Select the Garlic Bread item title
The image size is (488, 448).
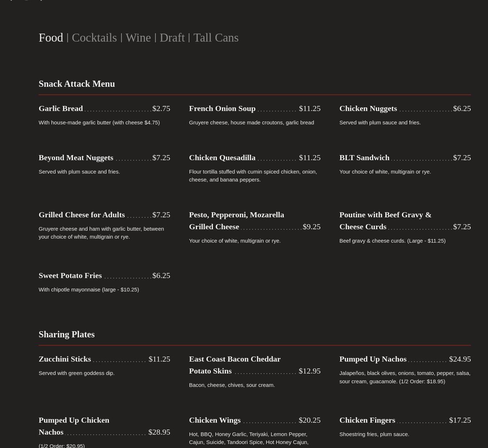(61, 108)
